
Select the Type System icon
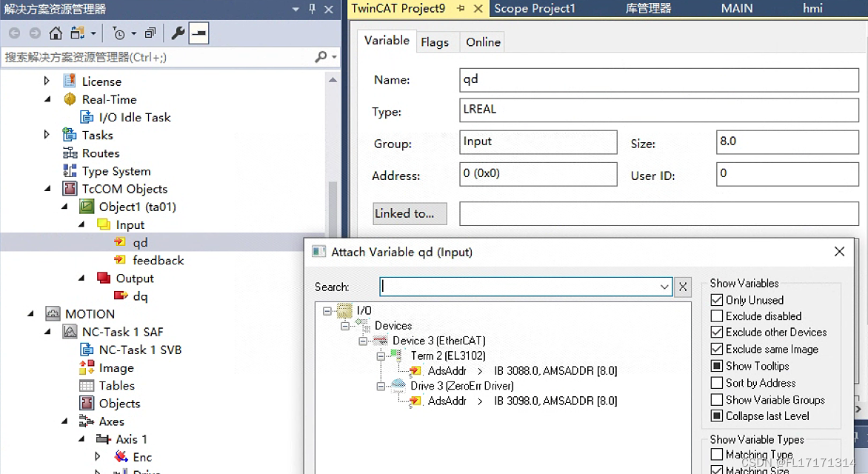(70, 170)
